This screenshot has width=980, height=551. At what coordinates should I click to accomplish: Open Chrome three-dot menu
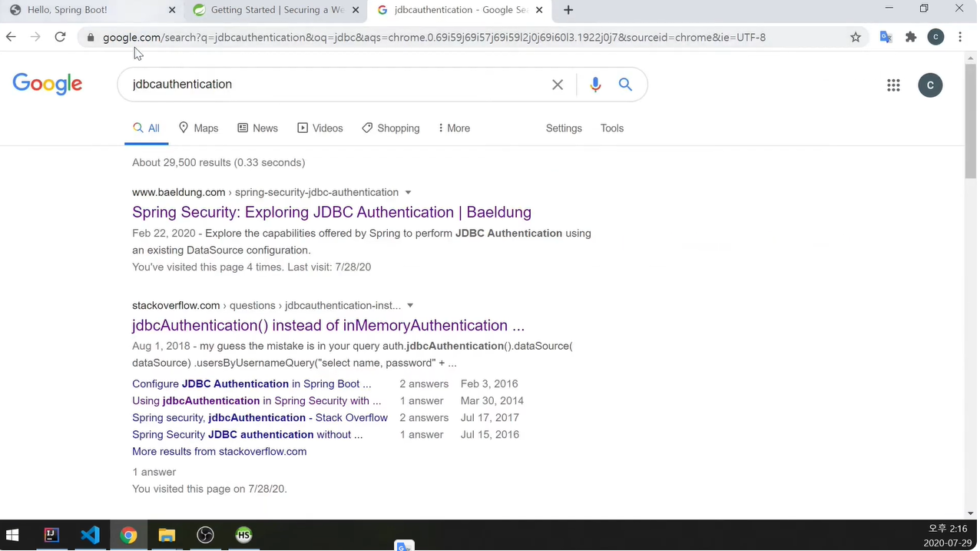click(x=960, y=37)
